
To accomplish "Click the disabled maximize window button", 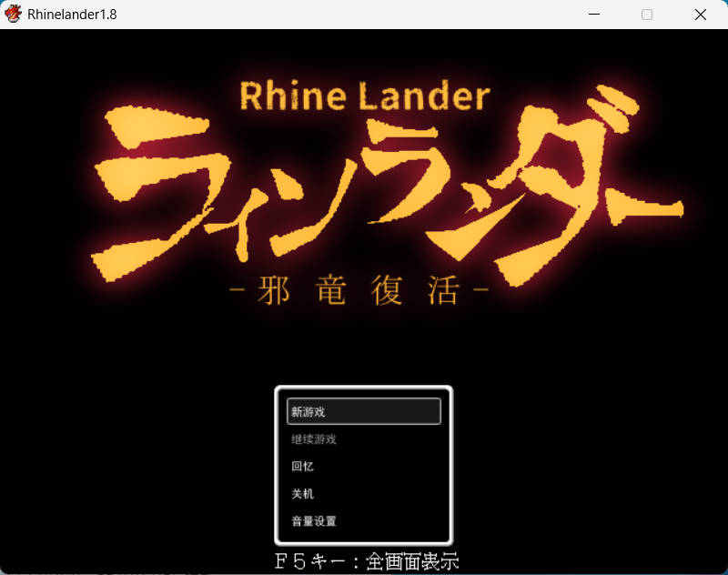I will coord(647,15).
